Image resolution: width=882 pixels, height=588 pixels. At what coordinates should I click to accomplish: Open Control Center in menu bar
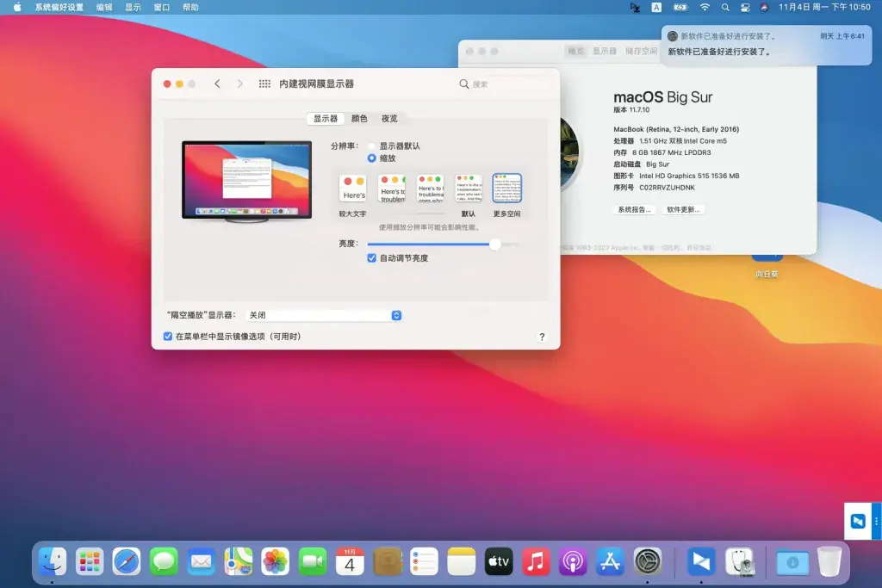coord(745,7)
